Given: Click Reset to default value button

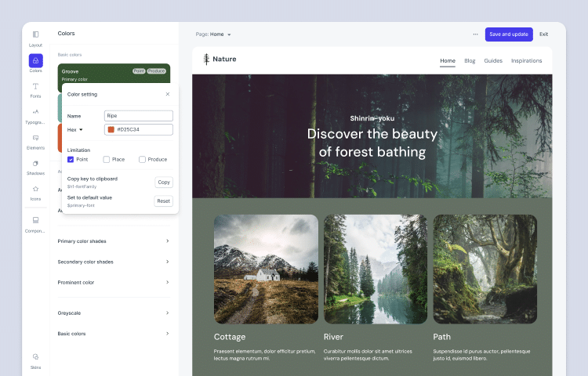Looking at the screenshot, I should [x=164, y=201].
